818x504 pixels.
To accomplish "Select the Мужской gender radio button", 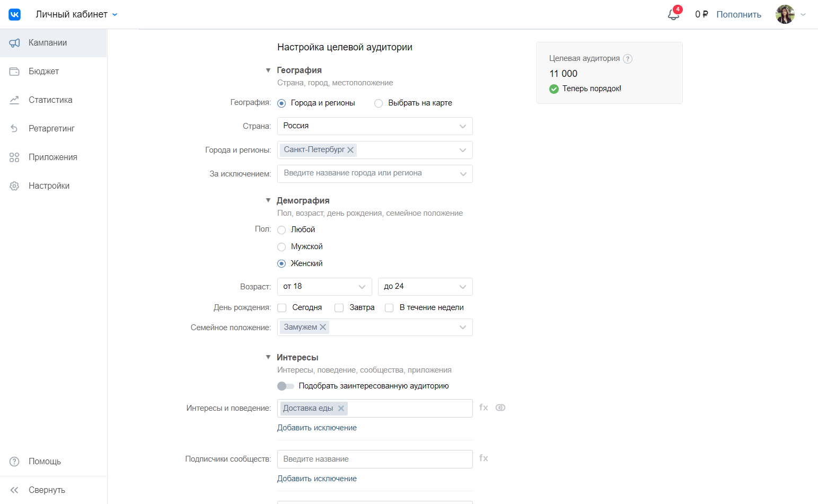I will pos(282,247).
